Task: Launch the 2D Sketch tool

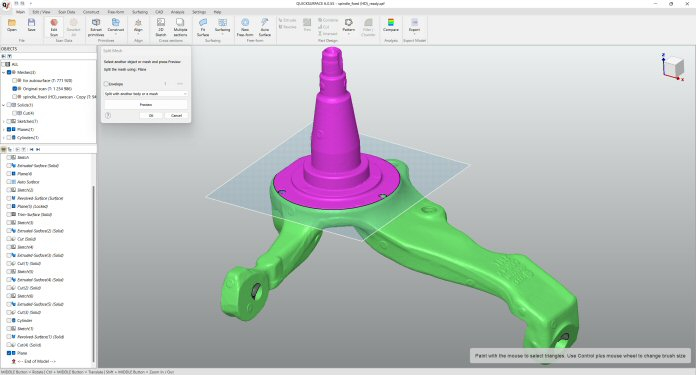Action: (161, 27)
